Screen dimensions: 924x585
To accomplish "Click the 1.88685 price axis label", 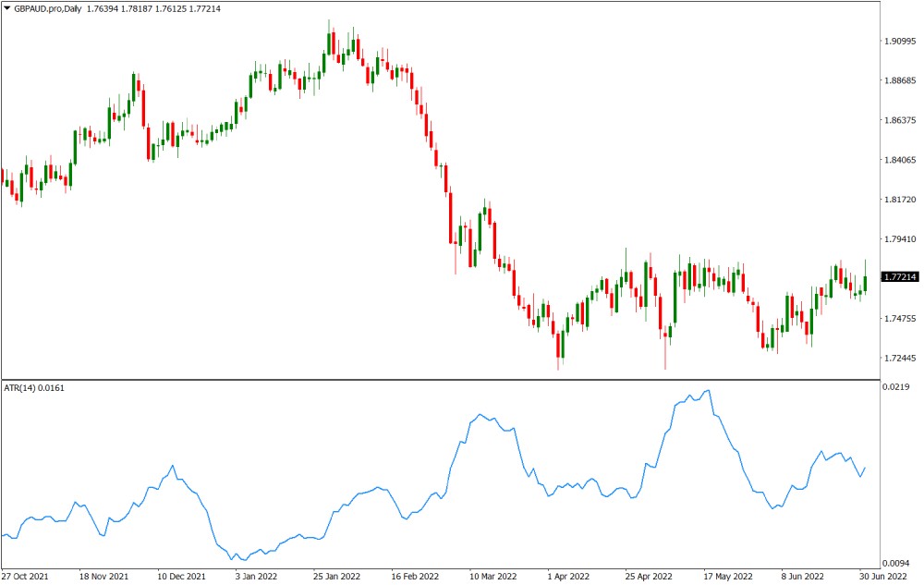I will (899, 80).
